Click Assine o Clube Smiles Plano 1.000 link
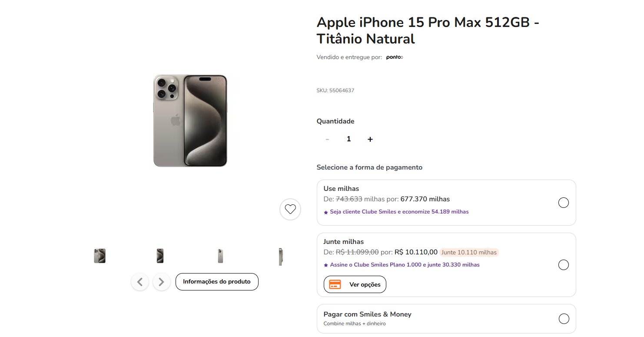Image resolution: width=644 pixels, height=337 pixels. pyautogui.click(x=402, y=265)
